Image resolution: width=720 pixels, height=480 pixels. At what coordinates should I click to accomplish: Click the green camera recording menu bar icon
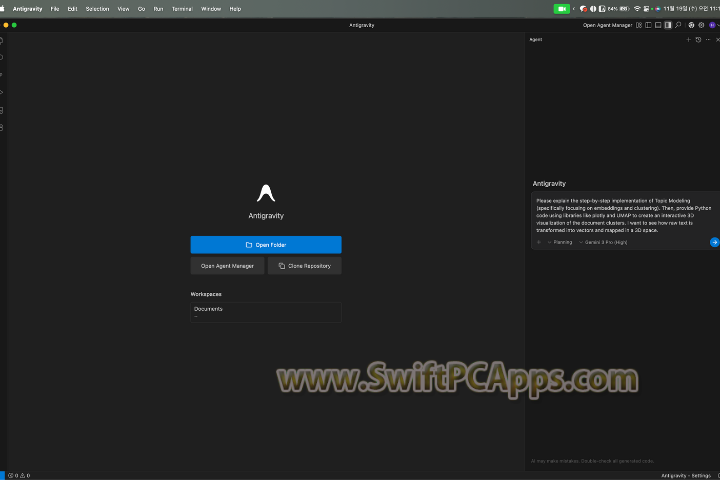coord(562,9)
